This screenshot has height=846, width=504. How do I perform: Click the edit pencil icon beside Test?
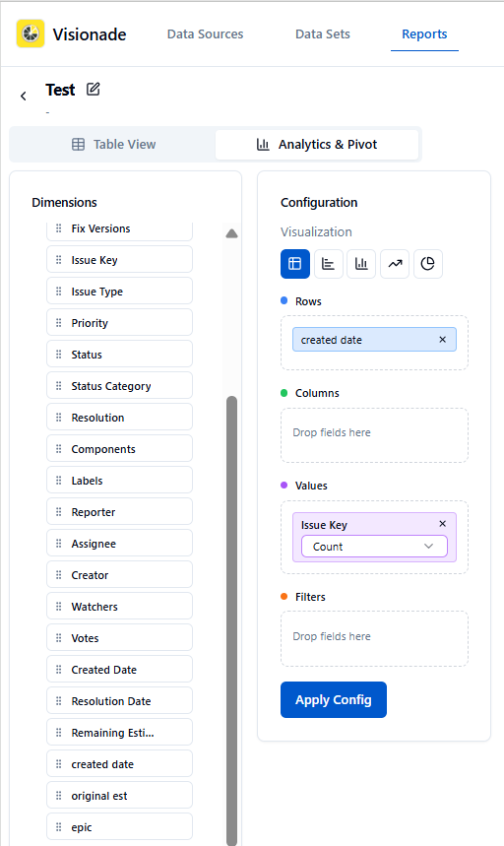tap(94, 89)
